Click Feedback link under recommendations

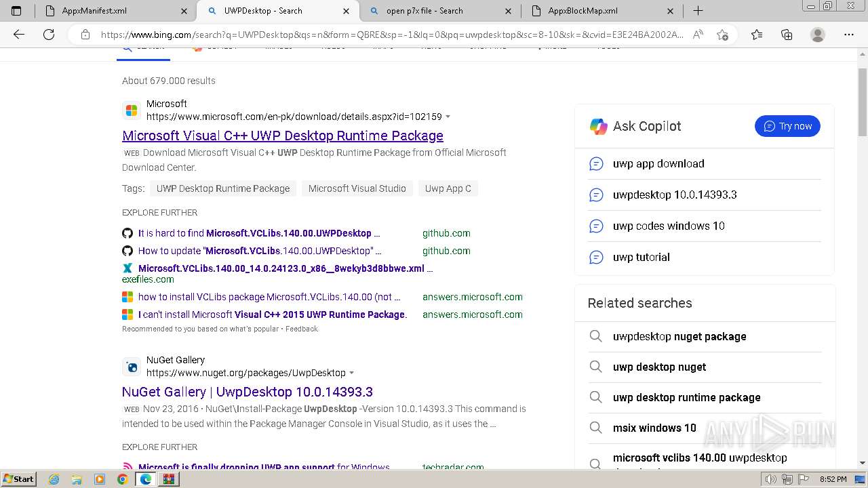coord(302,329)
